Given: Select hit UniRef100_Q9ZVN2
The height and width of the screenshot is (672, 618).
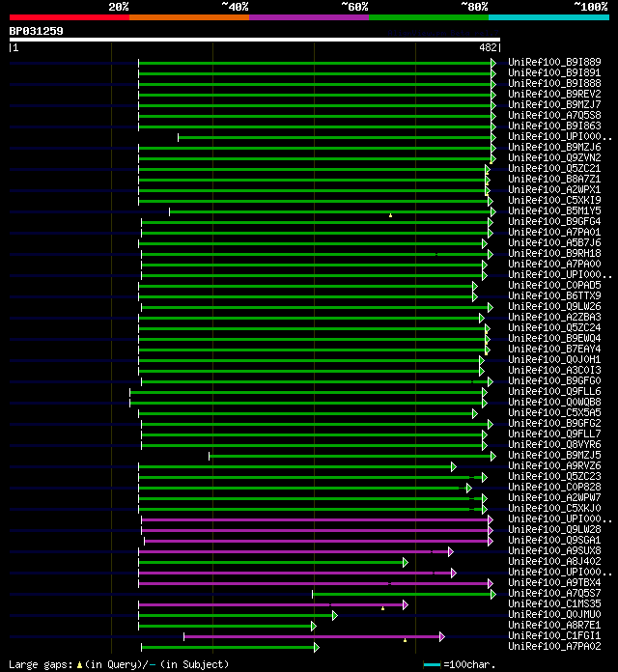Looking at the screenshot, I should (554, 157).
